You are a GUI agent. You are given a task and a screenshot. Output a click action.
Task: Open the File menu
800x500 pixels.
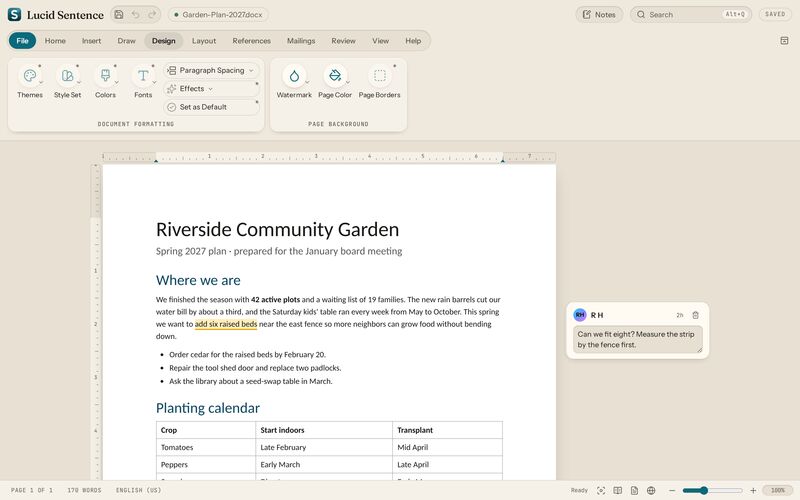coord(22,41)
